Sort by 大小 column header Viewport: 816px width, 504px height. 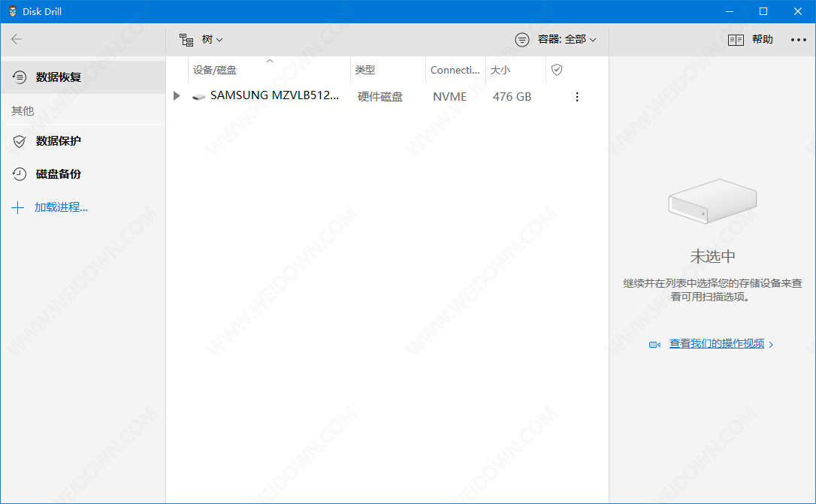tap(500, 70)
